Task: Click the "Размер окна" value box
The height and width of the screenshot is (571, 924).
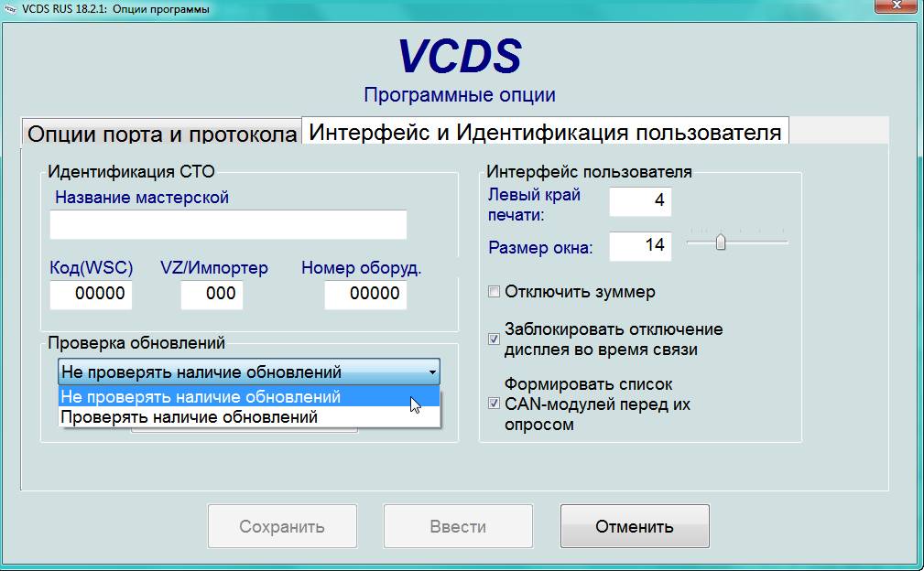Action: 640,245
